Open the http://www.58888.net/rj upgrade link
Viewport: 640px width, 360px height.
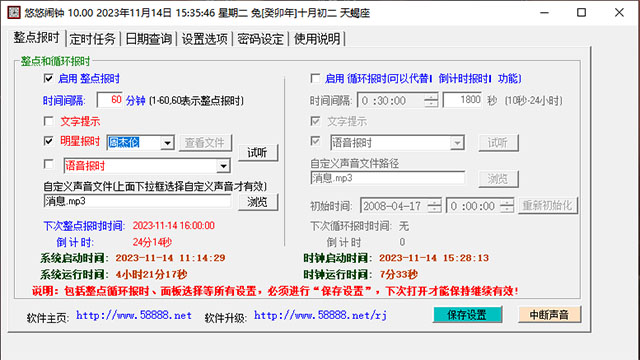click(x=320, y=316)
